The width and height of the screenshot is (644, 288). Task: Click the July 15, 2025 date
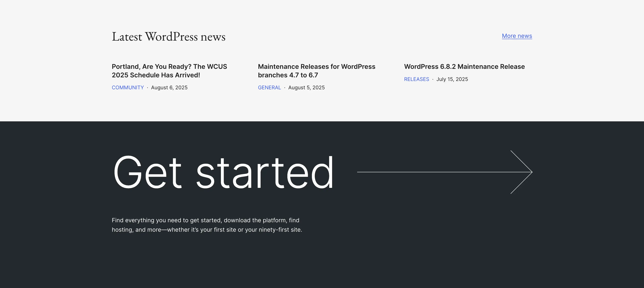point(452,79)
